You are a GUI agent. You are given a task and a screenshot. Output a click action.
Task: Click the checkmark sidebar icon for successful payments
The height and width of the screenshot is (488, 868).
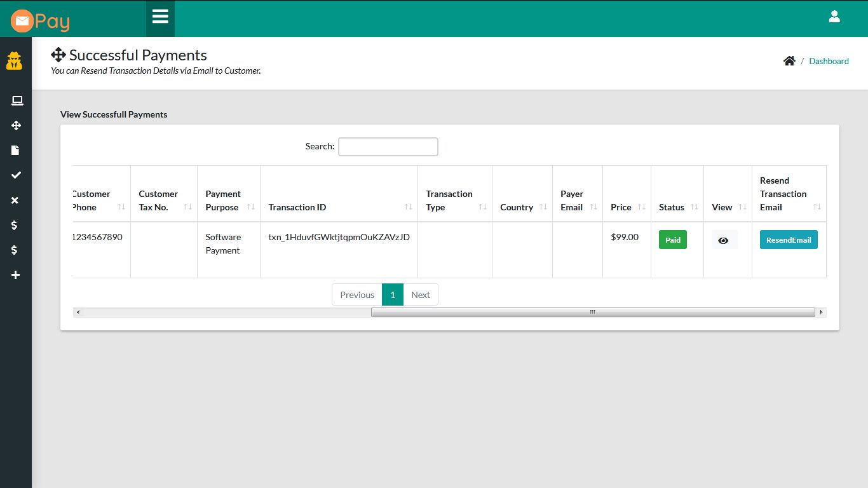17,175
